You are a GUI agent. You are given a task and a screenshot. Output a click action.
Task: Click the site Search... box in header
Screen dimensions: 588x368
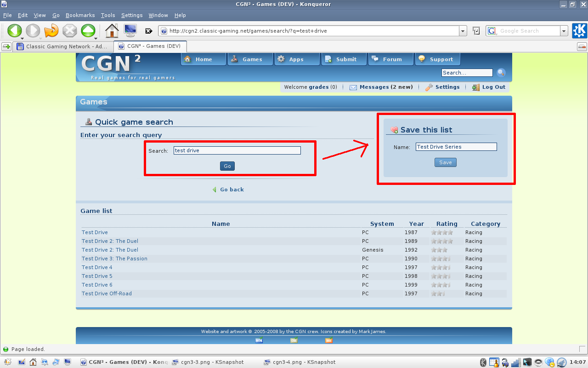(467, 73)
